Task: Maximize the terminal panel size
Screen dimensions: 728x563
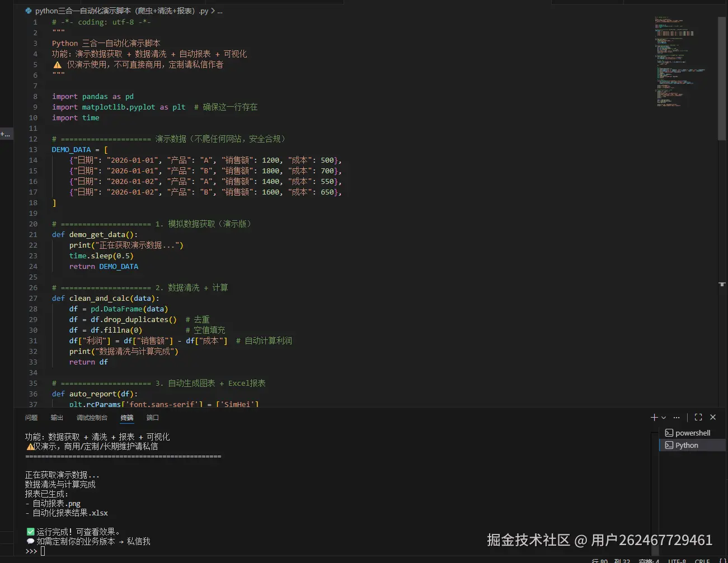Action: pyautogui.click(x=698, y=417)
